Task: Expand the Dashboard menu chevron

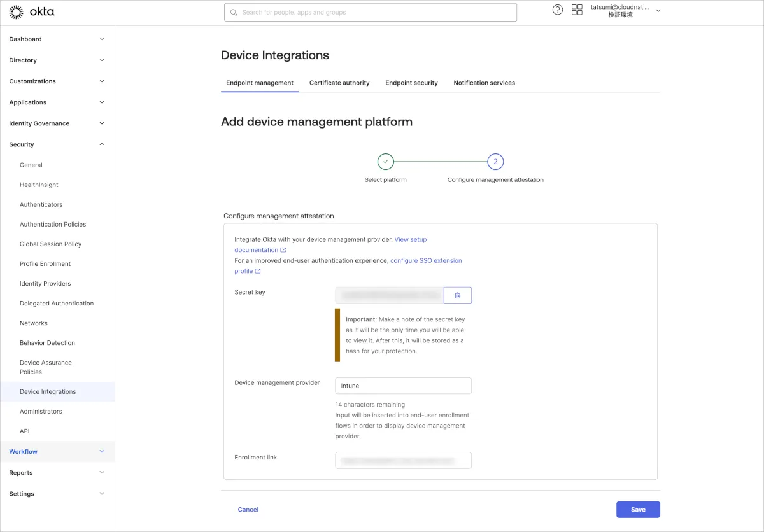Action: 102,39
